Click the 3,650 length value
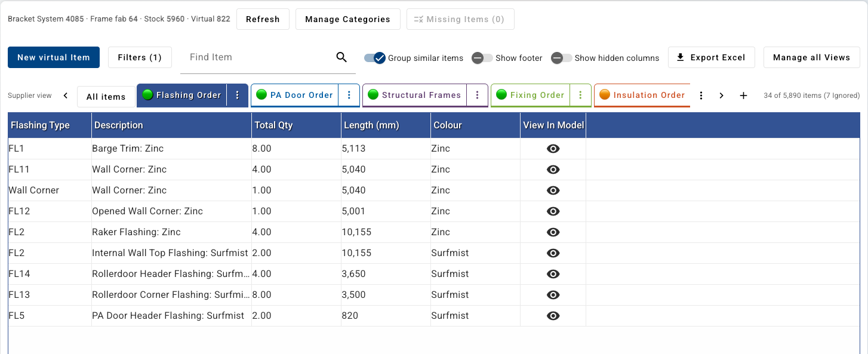The width and height of the screenshot is (868, 354). pos(353,274)
